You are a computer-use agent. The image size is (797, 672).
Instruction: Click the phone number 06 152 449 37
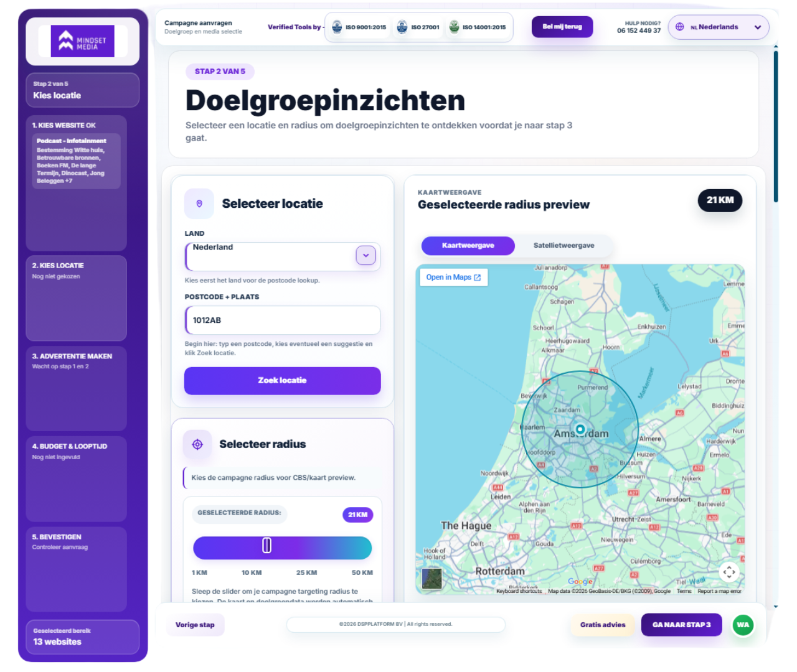tap(639, 30)
